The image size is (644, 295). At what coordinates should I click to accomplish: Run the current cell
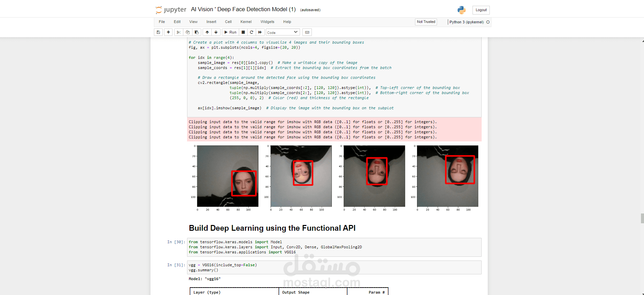230,32
